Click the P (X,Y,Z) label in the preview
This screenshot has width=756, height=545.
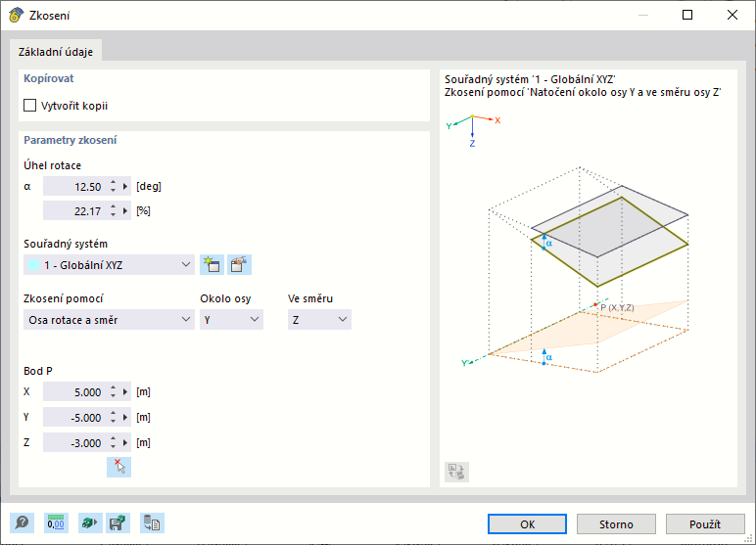click(617, 307)
